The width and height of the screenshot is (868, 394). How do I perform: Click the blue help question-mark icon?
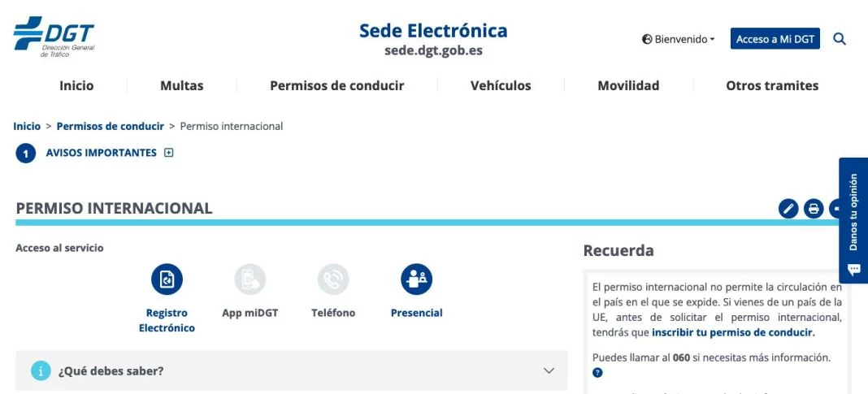click(597, 373)
